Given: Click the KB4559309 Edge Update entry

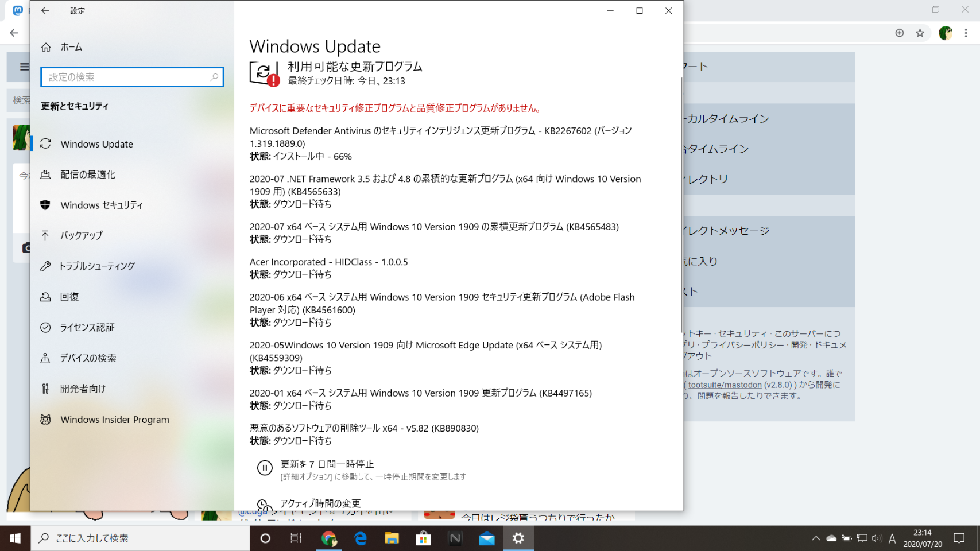Looking at the screenshot, I should [x=426, y=358].
